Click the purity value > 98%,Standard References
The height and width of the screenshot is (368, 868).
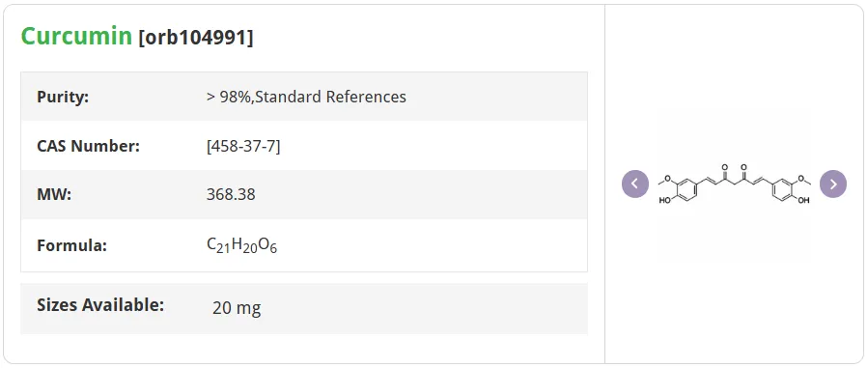pyautogui.click(x=306, y=97)
